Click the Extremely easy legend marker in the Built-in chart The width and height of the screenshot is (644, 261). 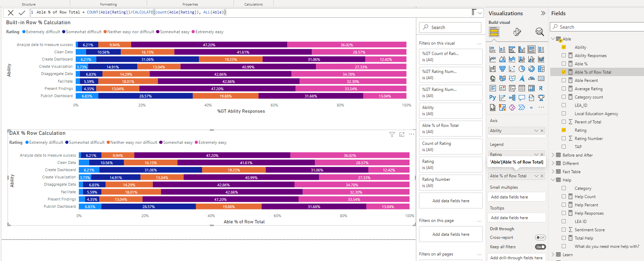pos(193,32)
